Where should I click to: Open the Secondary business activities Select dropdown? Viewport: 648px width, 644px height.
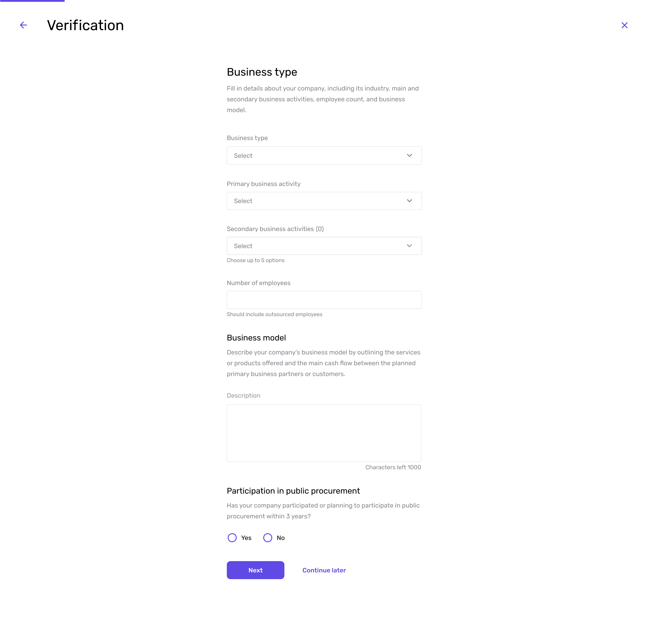point(324,246)
